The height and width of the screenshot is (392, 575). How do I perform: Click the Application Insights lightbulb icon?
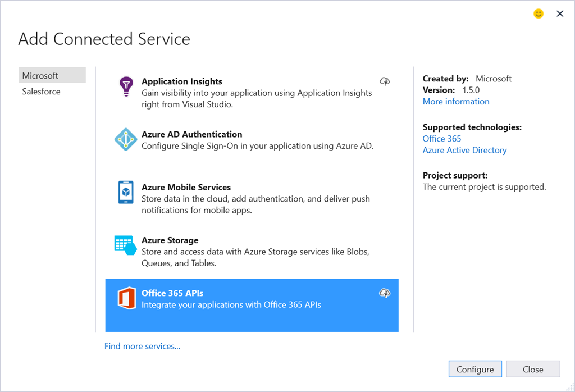pos(126,86)
